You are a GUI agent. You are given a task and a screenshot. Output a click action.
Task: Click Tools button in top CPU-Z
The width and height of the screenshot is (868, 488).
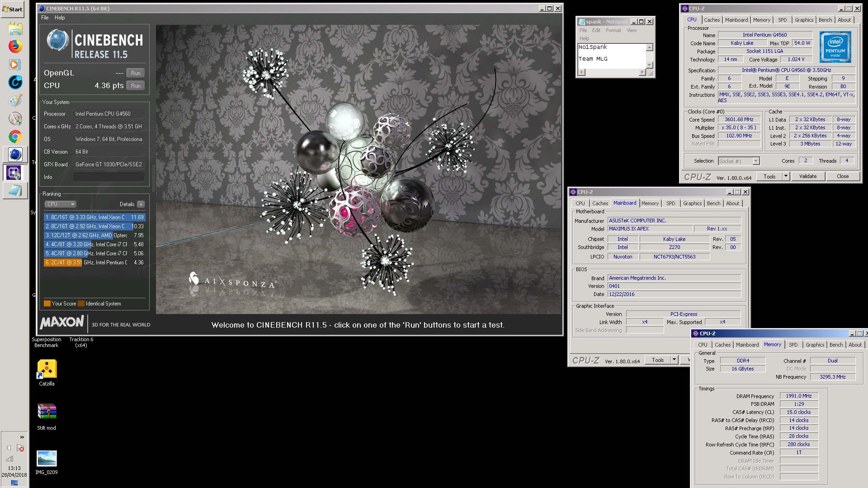click(x=770, y=177)
